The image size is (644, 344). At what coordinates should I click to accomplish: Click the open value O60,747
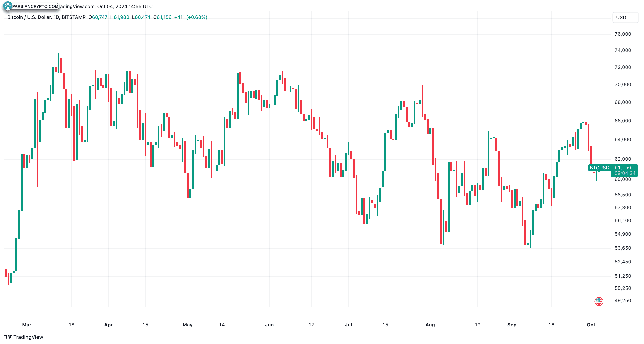(x=98, y=17)
